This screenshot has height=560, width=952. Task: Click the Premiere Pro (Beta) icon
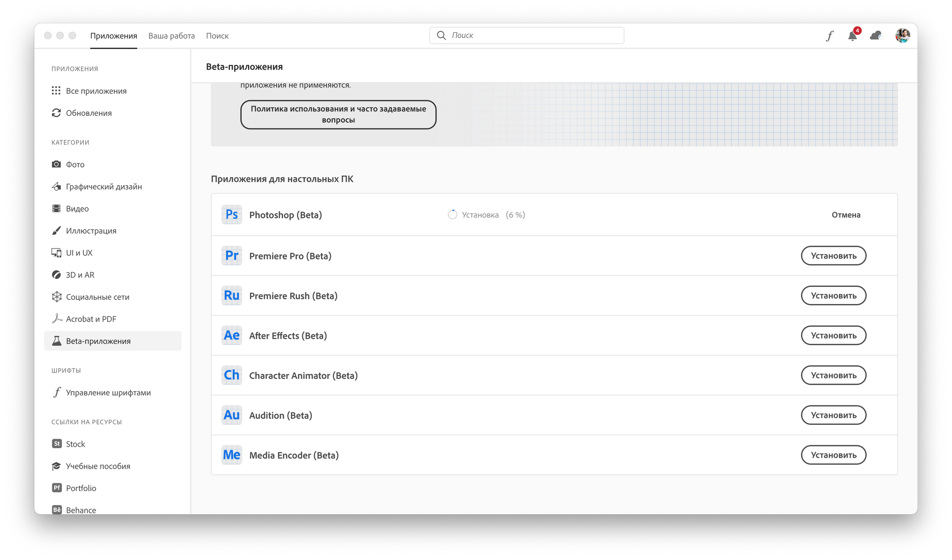tap(231, 255)
